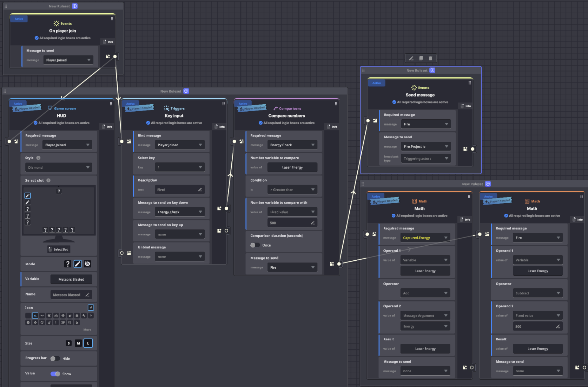Click the Select Slot button
The height and width of the screenshot is (387, 588).
[59, 249]
